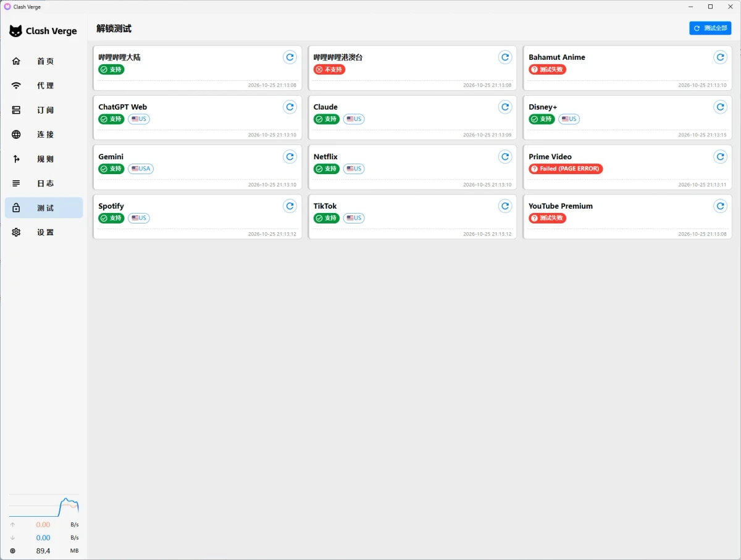Open the 订阅 subscriptions page
The image size is (741, 560).
44,110
